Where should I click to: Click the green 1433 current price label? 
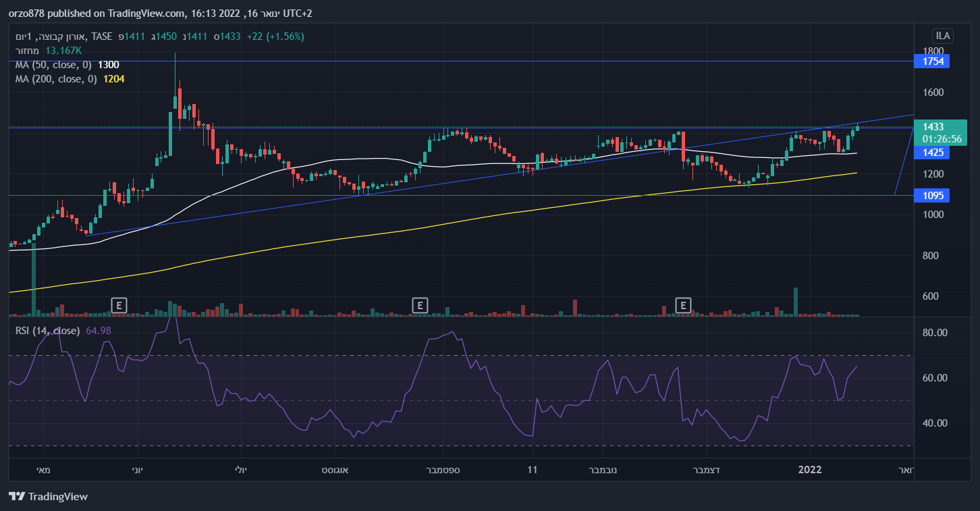(940, 132)
